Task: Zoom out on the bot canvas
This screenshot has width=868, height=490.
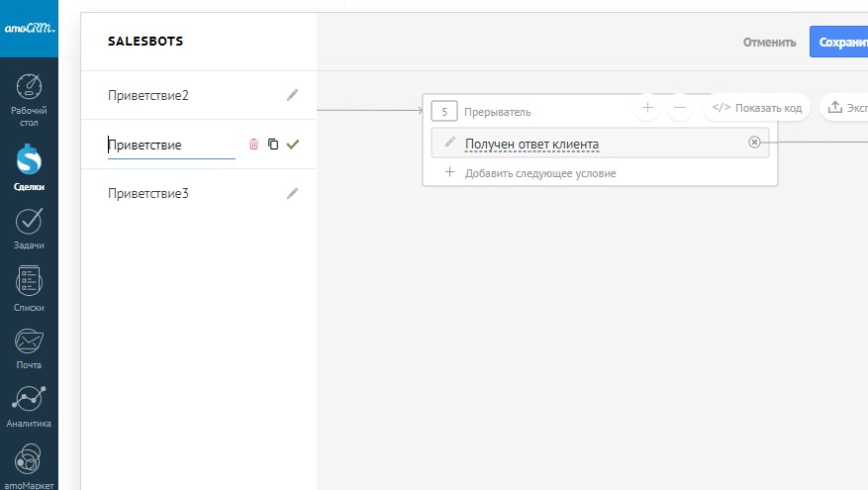Action: 679,107
